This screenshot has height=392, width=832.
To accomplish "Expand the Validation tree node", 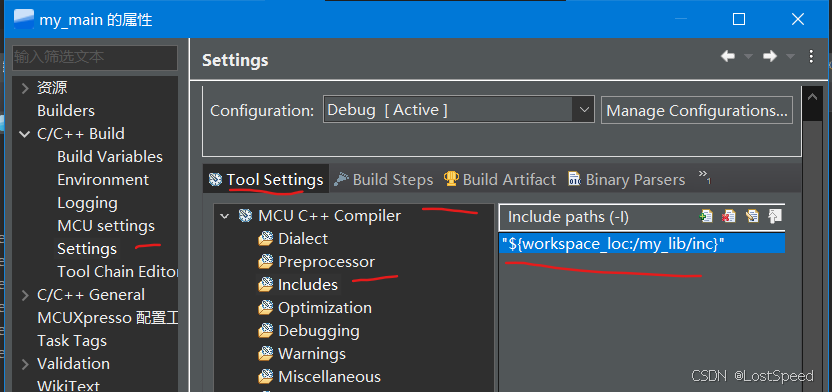I will (x=24, y=364).
